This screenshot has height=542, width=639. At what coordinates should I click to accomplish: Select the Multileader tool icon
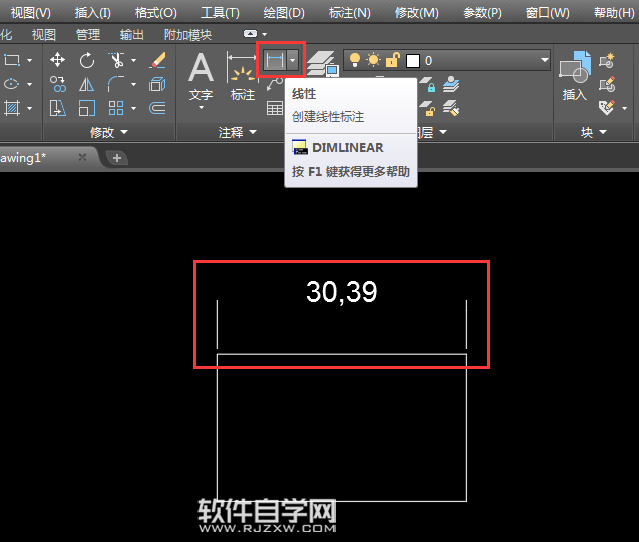275,84
